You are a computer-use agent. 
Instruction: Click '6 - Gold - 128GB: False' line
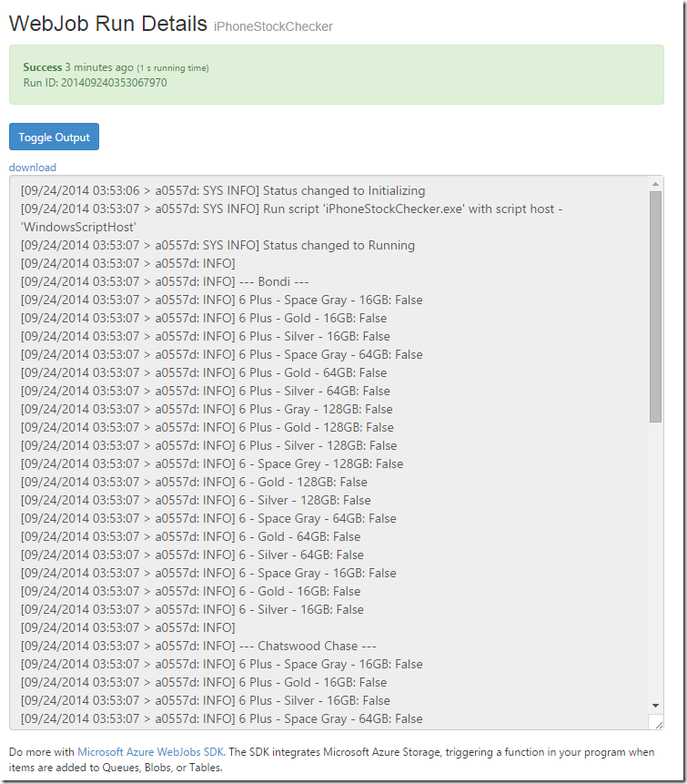pos(194,482)
